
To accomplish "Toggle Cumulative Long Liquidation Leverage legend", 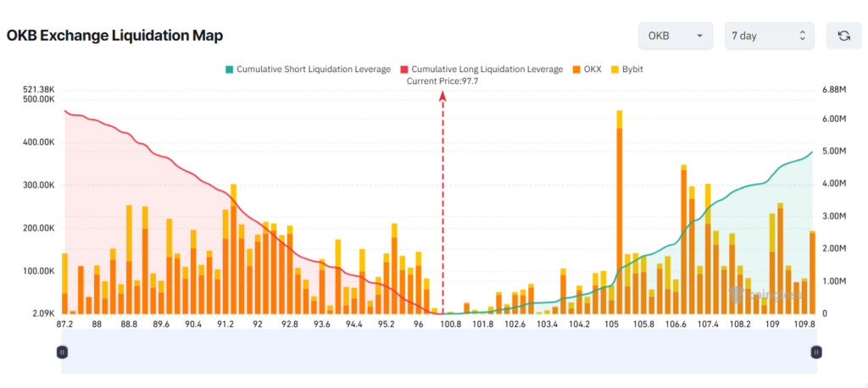I will 481,69.
